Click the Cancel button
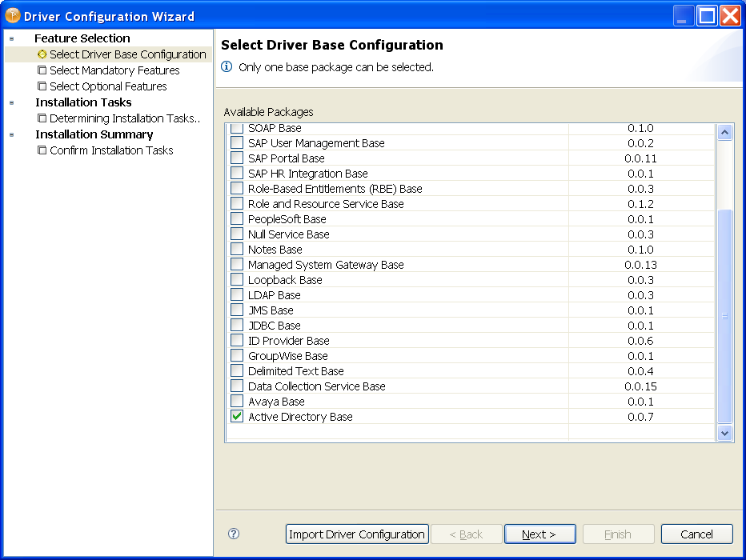 pyautogui.click(x=696, y=534)
